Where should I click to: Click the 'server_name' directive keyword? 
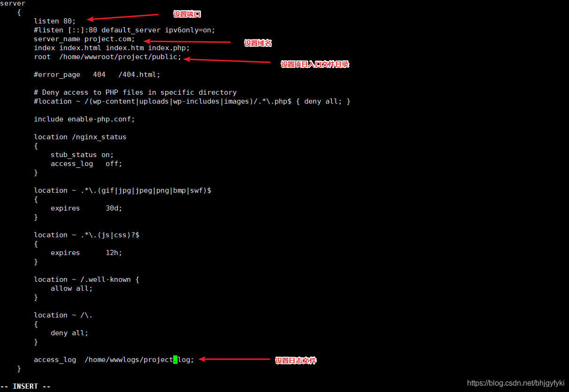(57, 39)
